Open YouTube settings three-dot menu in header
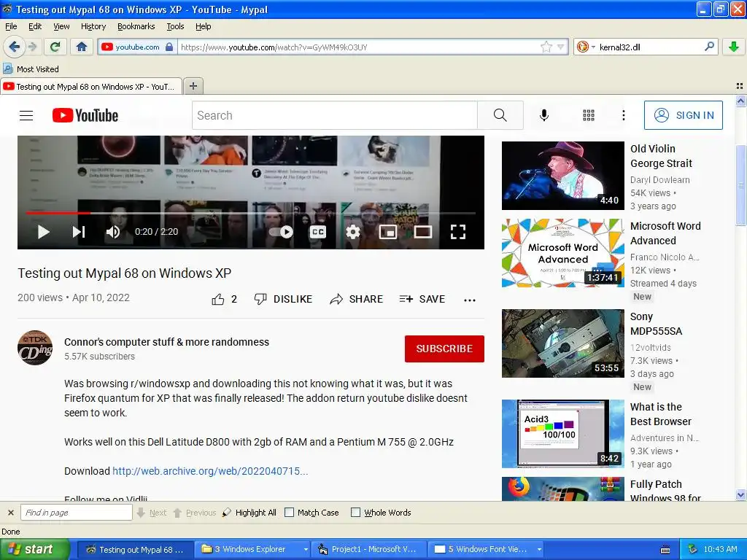747x560 pixels. pyautogui.click(x=623, y=115)
